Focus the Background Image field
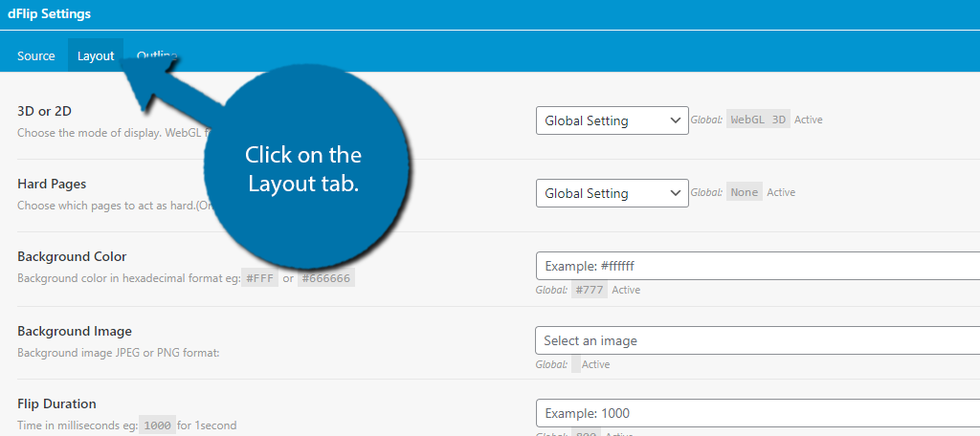This screenshot has width=980, height=436. (x=758, y=340)
